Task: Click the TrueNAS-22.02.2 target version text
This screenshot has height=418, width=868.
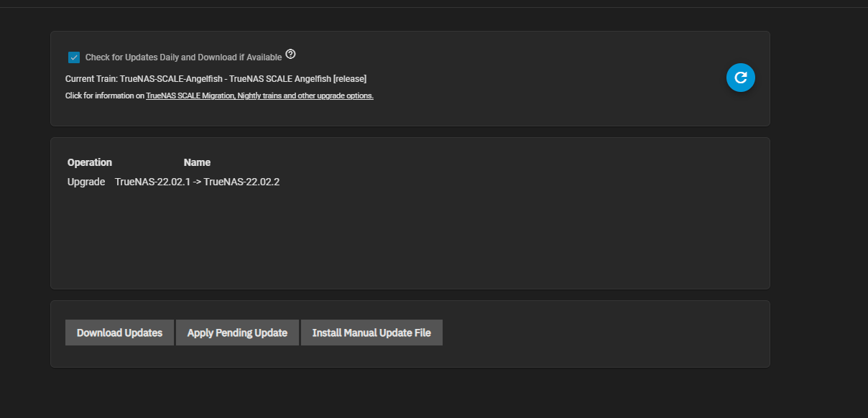Action: point(241,182)
